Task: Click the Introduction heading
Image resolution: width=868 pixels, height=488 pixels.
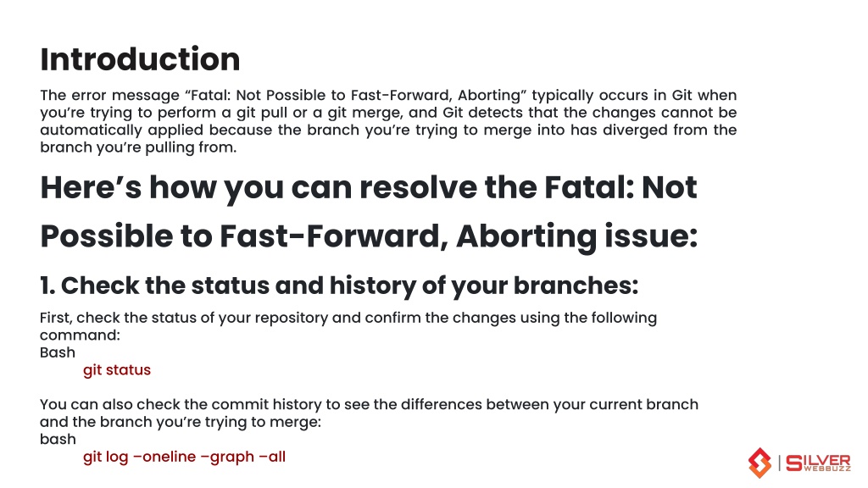Action: (x=140, y=59)
